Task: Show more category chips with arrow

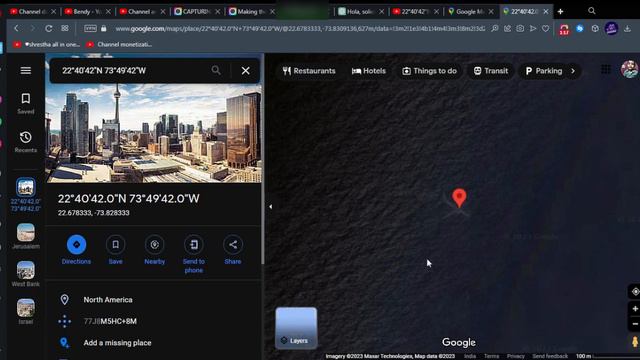Action: [573, 71]
